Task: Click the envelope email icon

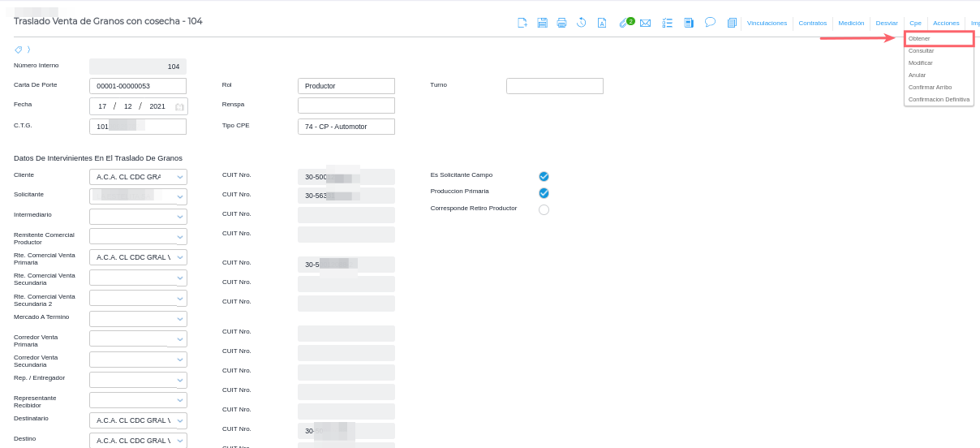Action: [645, 23]
